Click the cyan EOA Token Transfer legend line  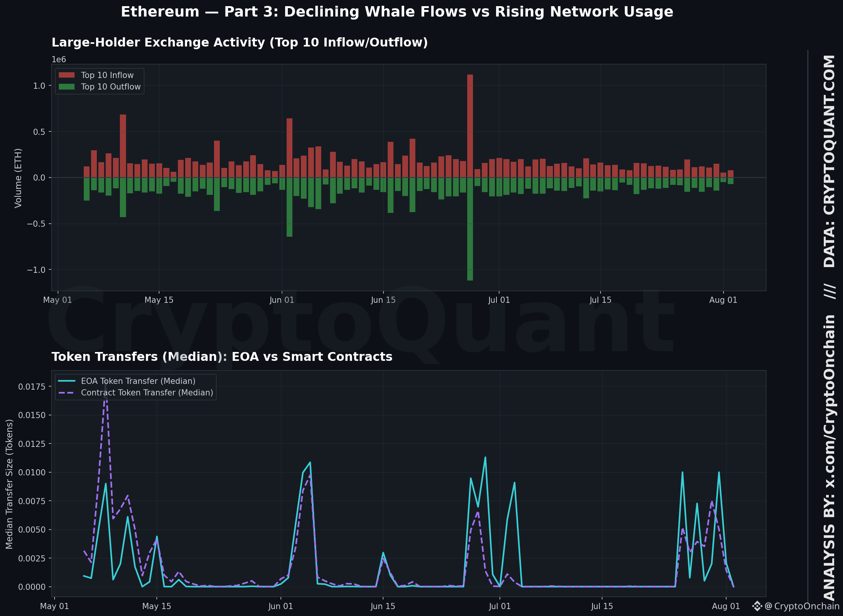point(66,381)
